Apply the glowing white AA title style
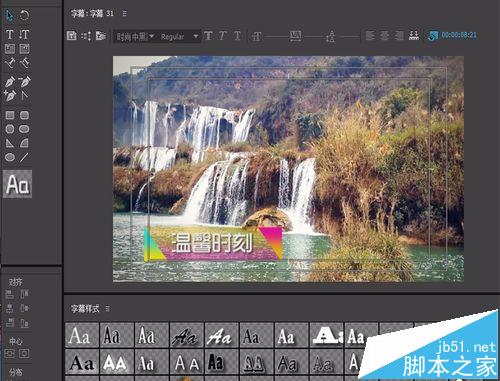The image size is (500, 381). coord(117,362)
